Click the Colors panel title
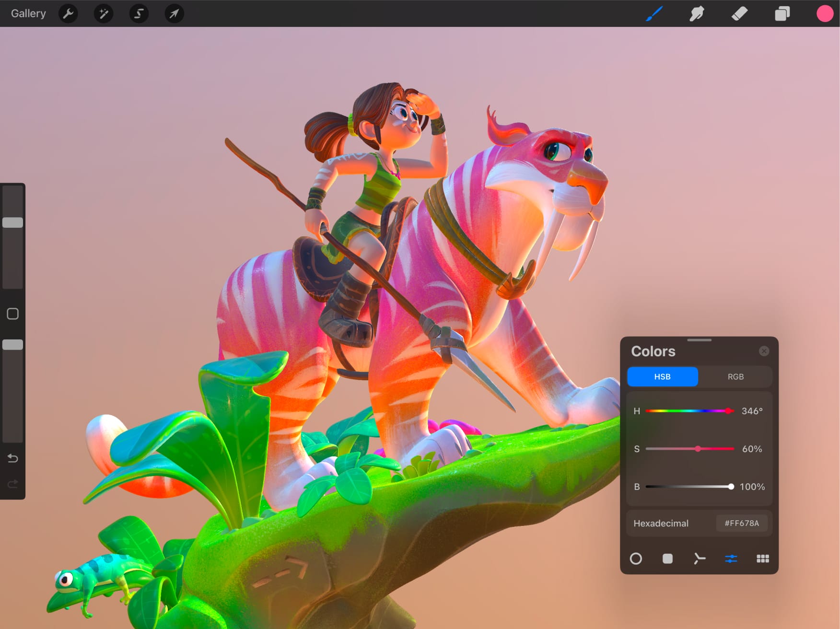 click(653, 351)
